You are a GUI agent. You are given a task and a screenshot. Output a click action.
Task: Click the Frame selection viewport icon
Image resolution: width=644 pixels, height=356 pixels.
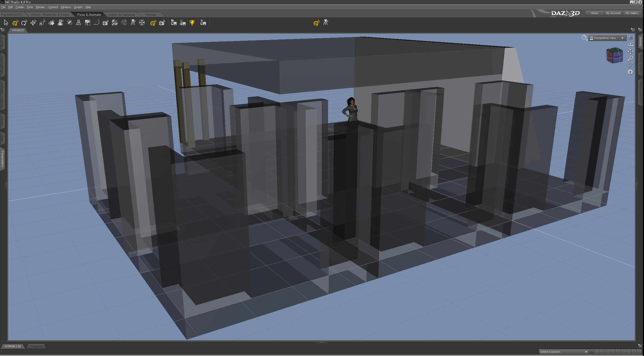[630, 65]
